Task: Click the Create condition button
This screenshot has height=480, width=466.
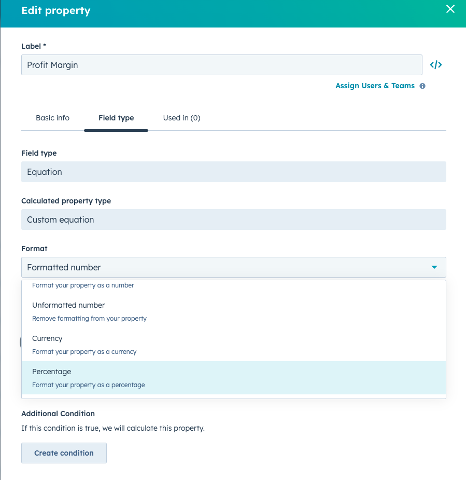Action: (64, 453)
